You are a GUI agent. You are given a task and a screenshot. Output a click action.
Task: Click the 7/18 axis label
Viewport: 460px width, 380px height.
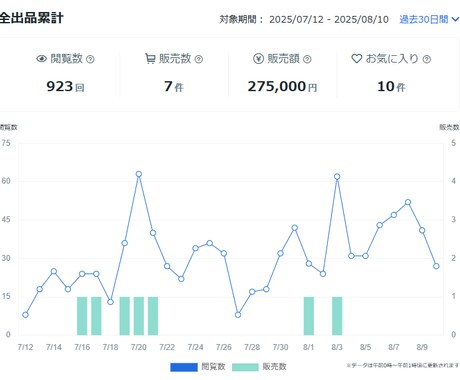coord(110,347)
